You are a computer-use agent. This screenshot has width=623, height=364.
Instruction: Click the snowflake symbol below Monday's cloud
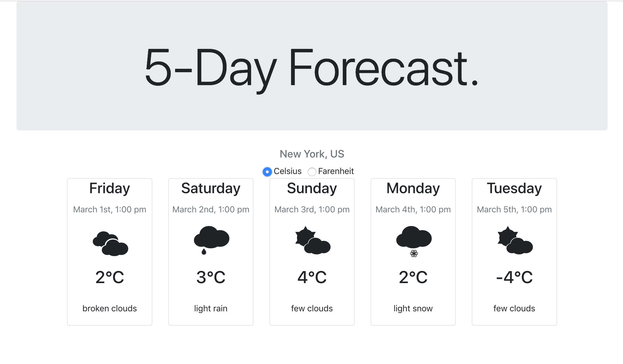point(413,254)
